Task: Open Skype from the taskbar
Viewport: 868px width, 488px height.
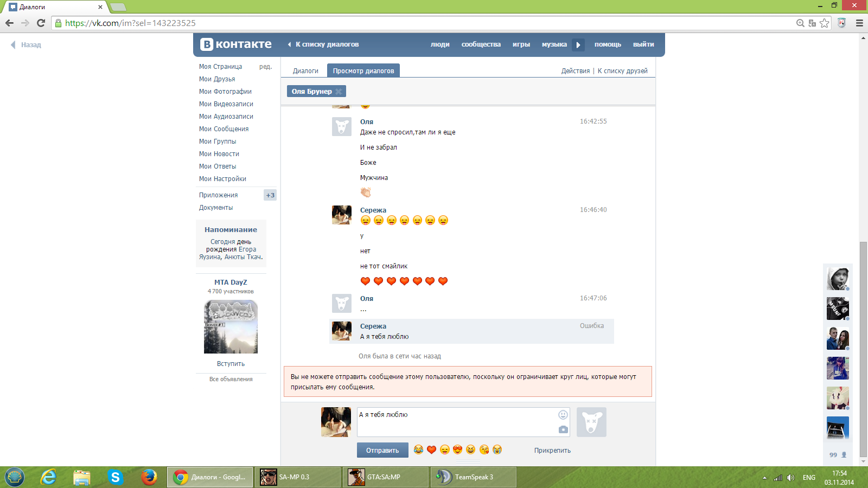Action: pyautogui.click(x=115, y=477)
